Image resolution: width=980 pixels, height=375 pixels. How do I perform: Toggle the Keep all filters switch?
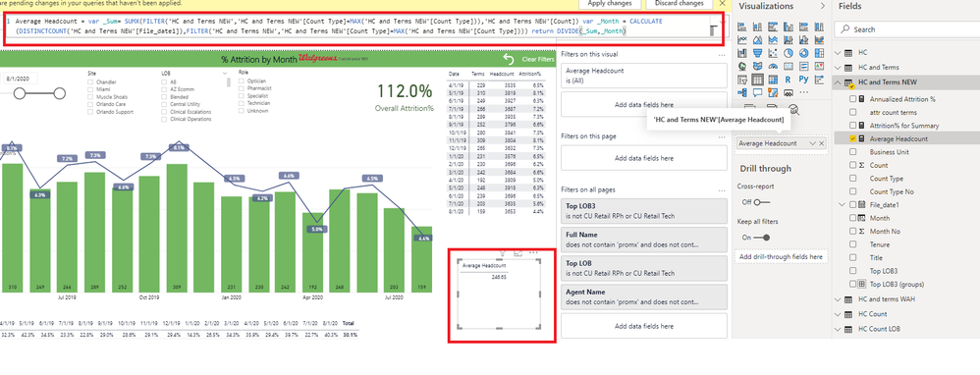(x=762, y=238)
